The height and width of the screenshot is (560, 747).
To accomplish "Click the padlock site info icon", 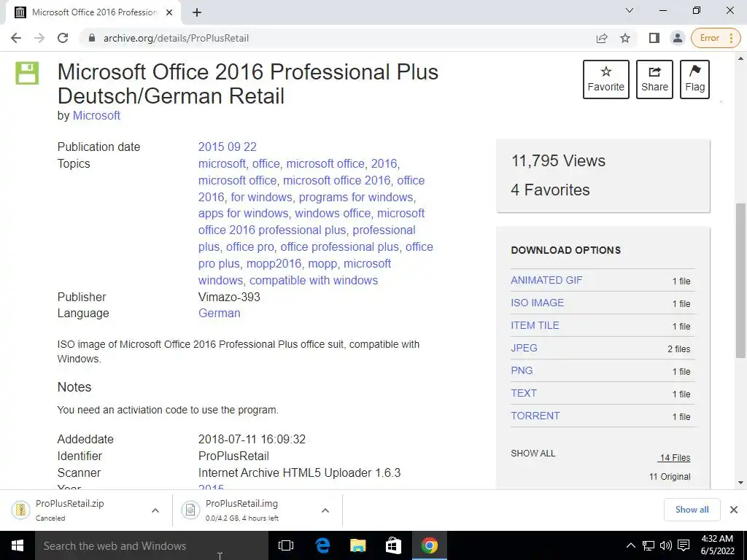I will tap(92, 38).
